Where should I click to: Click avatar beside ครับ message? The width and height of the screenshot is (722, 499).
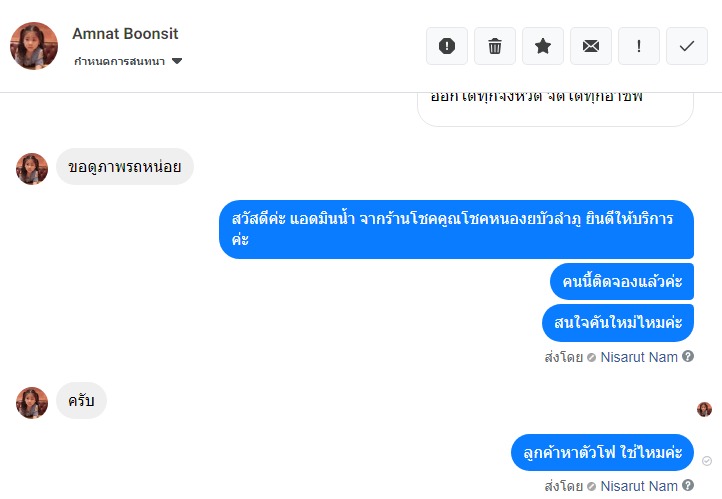tap(32, 402)
